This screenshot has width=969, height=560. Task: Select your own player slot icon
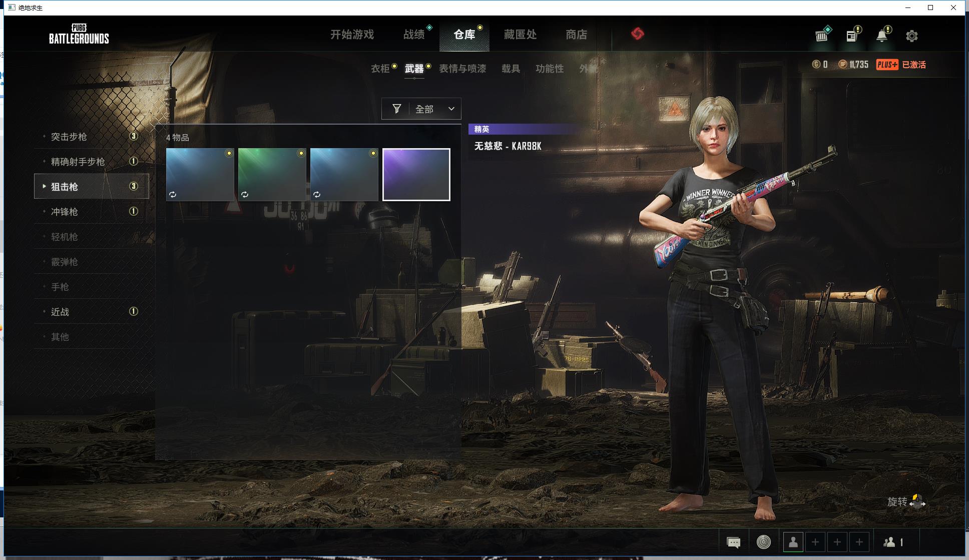point(793,542)
